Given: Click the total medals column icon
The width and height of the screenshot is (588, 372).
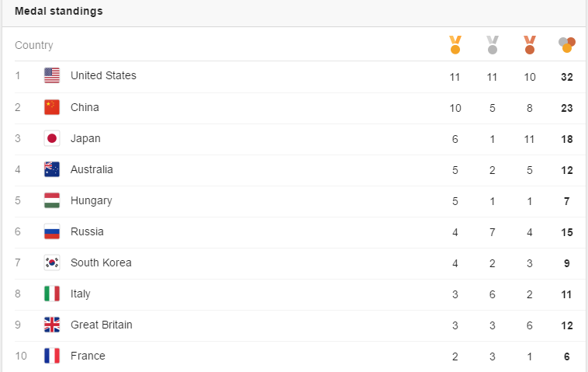Looking at the screenshot, I should (567, 45).
